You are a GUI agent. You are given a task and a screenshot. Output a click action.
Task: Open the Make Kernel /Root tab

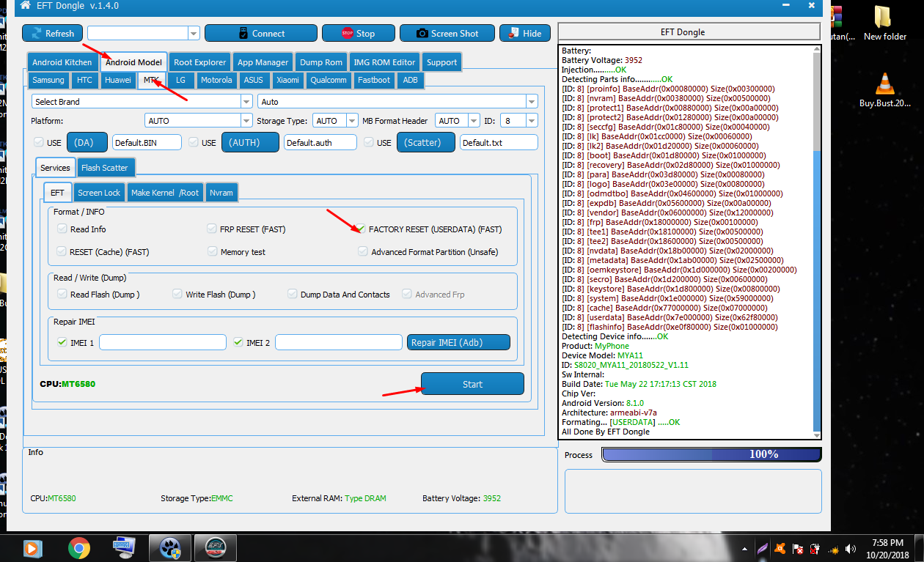pyautogui.click(x=165, y=193)
